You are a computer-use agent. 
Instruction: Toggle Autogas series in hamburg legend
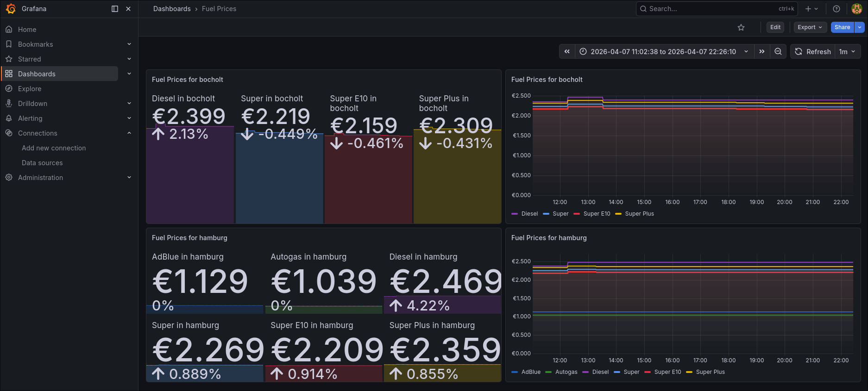tap(566, 372)
